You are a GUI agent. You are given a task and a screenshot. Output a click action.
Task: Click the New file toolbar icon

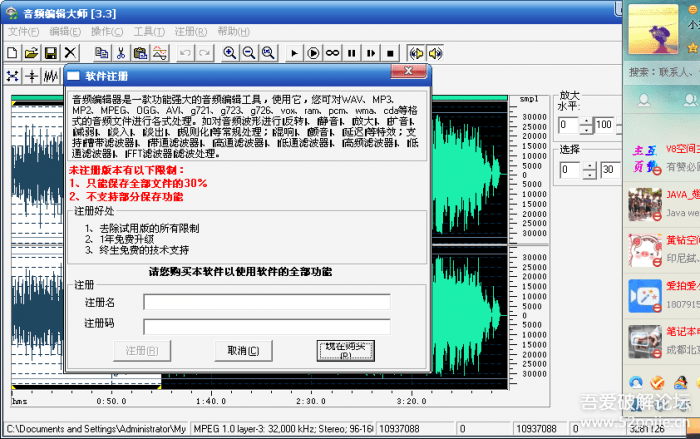click(x=12, y=52)
